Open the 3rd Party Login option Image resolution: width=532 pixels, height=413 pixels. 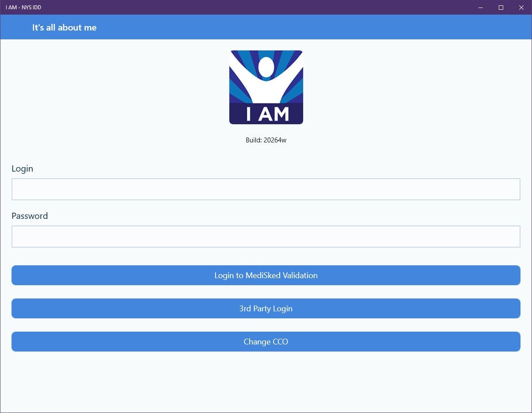pyautogui.click(x=266, y=308)
